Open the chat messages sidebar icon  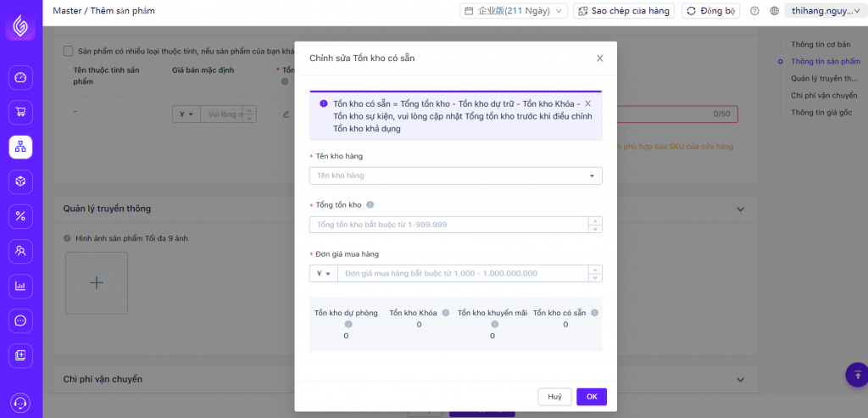point(20,321)
